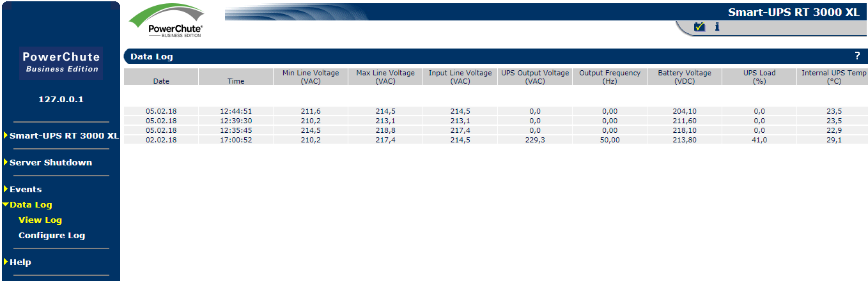
Task: Click the checkmark status icon in header
Action: (x=699, y=27)
